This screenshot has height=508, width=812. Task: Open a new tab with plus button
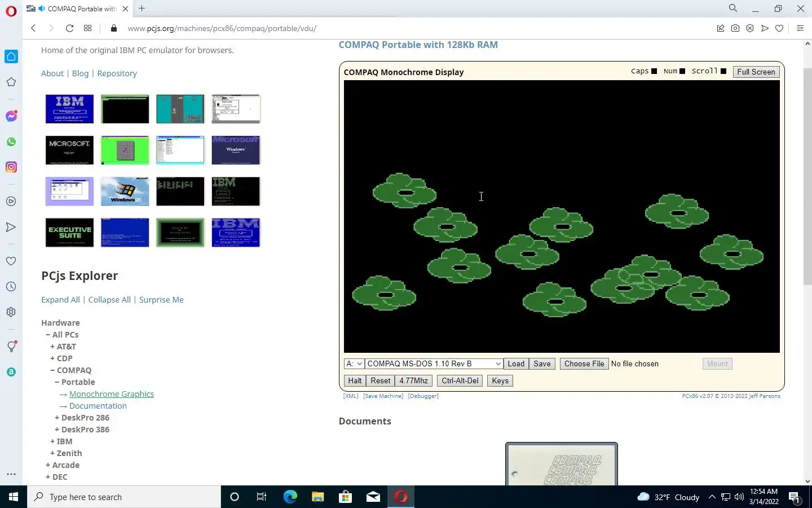142,8
